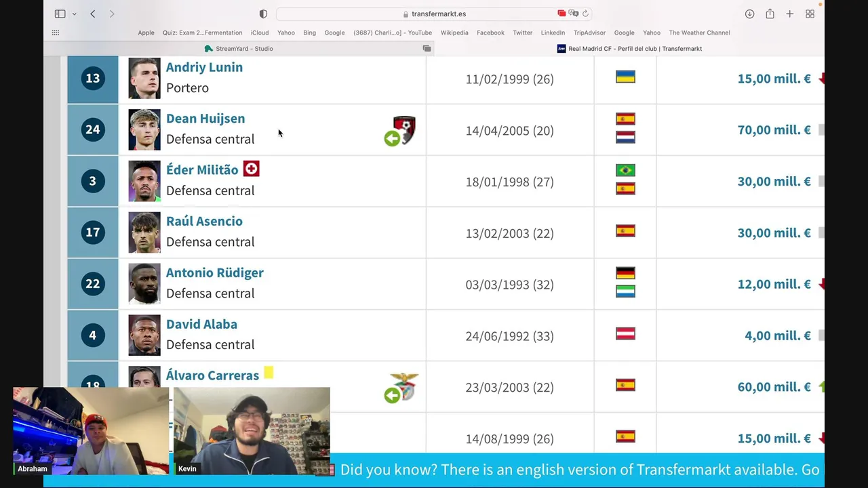Open the iCloud bookmark
Screen dimensions: 868x488
point(260,33)
